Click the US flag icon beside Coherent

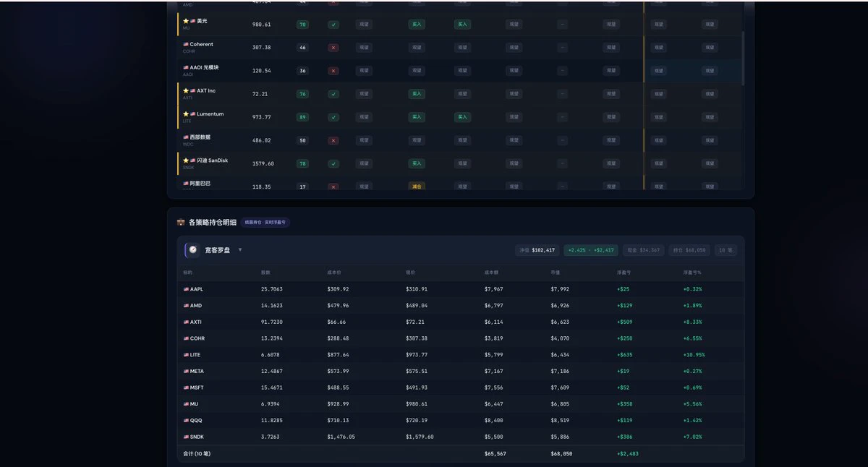coord(186,44)
